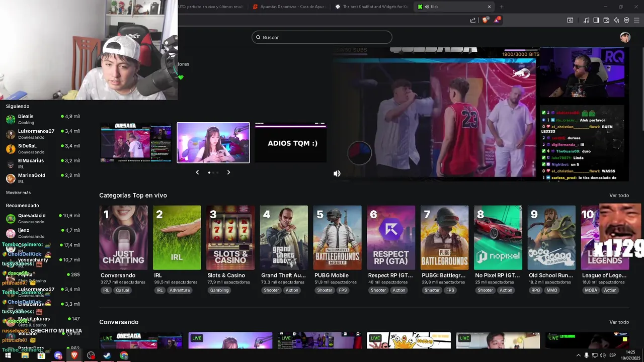The width and height of the screenshot is (644, 362).
Task: Open Discord from taskbar
Action: coord(58,355)
